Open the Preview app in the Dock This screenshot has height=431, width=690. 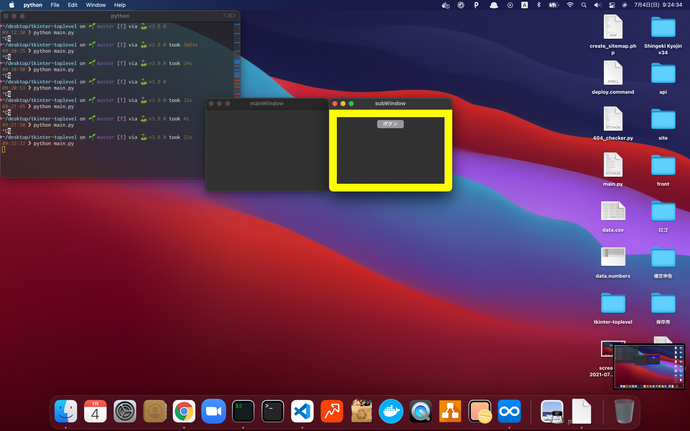(552, 411)
